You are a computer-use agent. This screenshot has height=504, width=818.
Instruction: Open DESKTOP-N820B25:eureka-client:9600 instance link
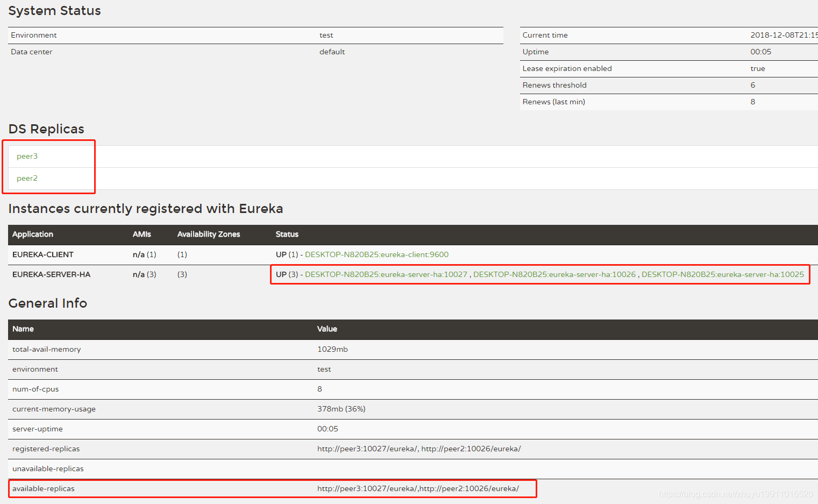pos(376,254)
